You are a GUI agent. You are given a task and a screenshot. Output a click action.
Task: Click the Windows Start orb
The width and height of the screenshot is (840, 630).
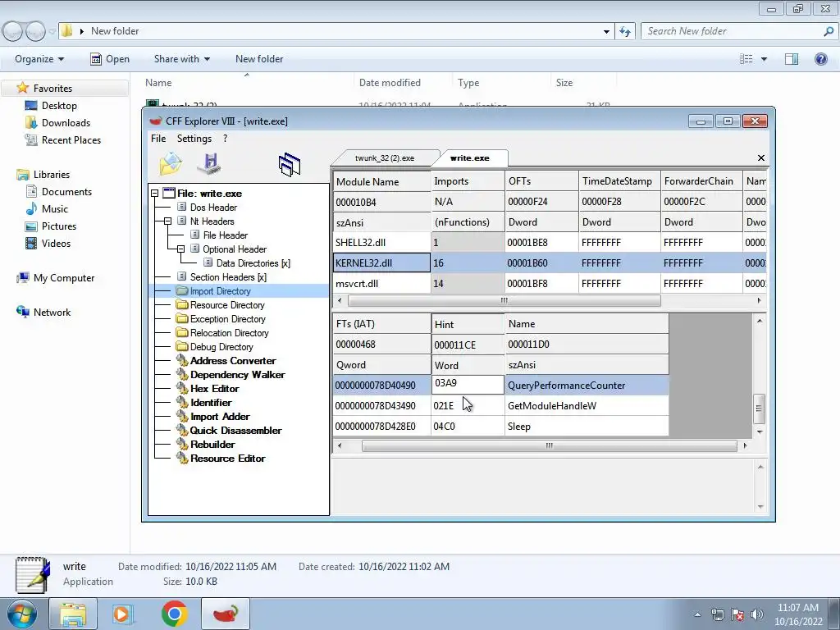21,614
